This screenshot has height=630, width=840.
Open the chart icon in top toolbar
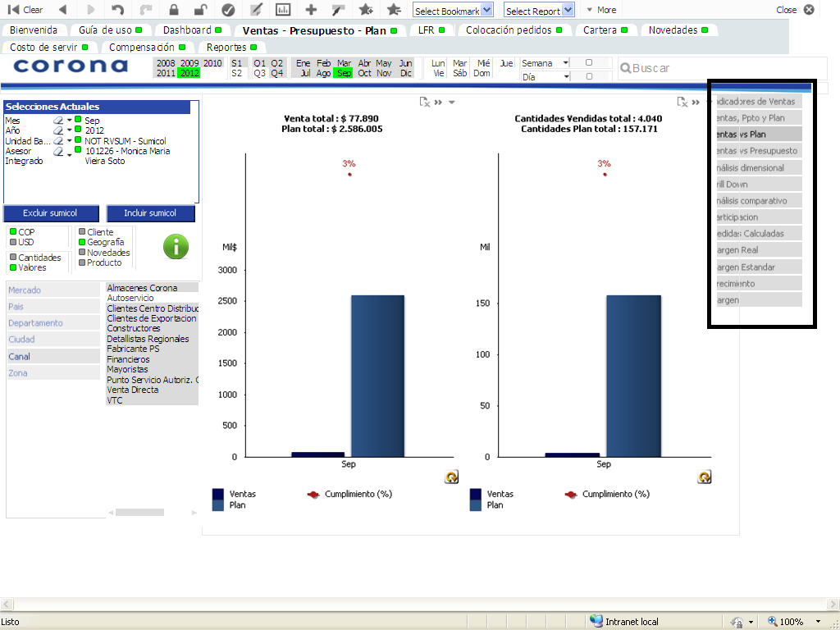click(283, 10)
